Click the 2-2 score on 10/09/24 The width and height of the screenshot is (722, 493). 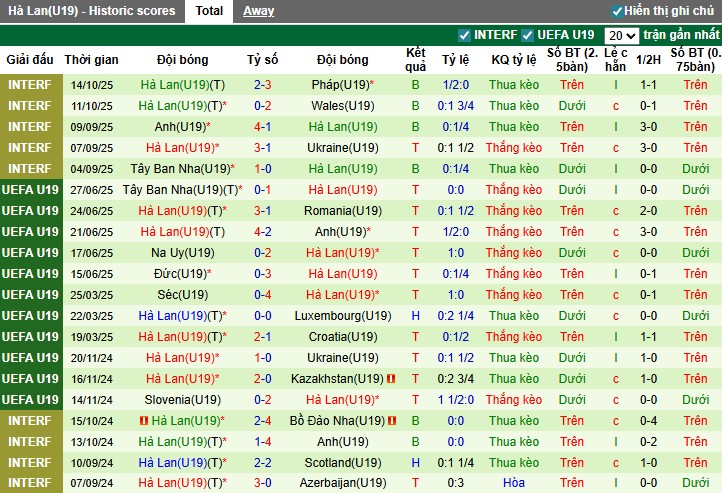point(262,463)
